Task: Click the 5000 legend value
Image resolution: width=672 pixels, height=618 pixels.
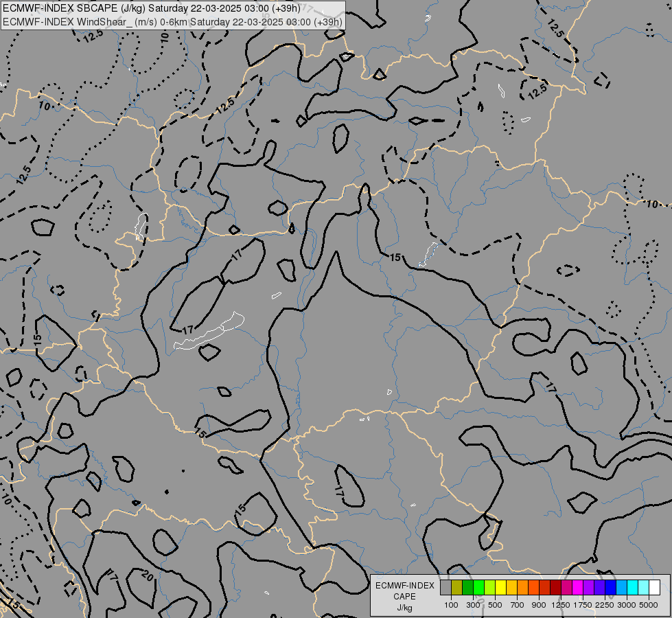Action: point(649,605)
